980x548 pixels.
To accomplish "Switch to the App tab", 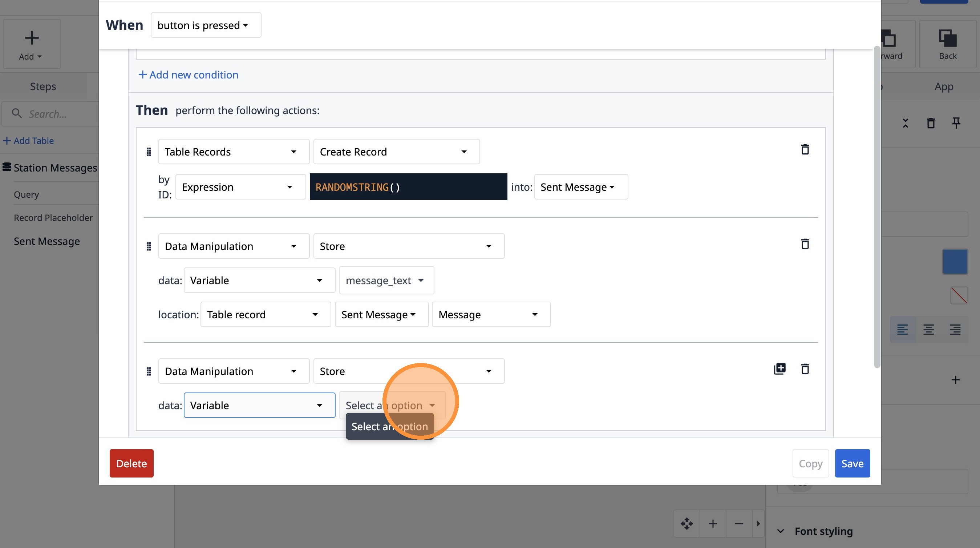I will point(943,86).
